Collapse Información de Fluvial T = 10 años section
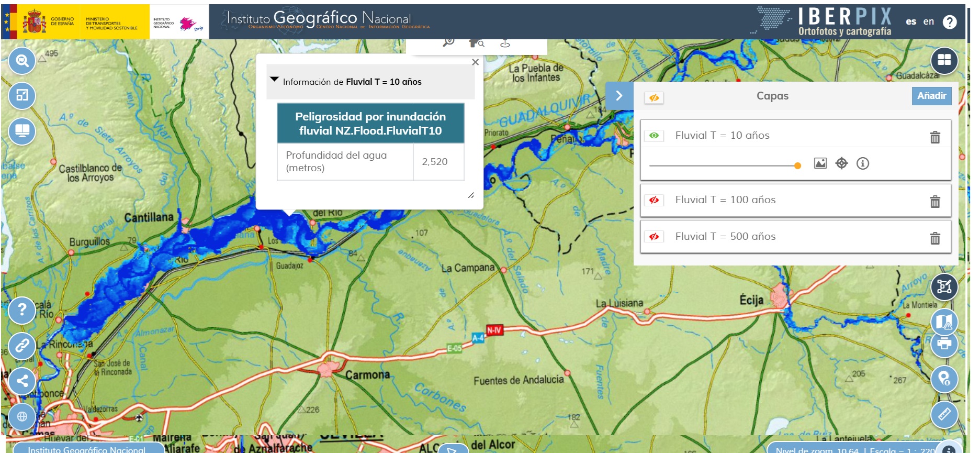 tap(274, 80)
